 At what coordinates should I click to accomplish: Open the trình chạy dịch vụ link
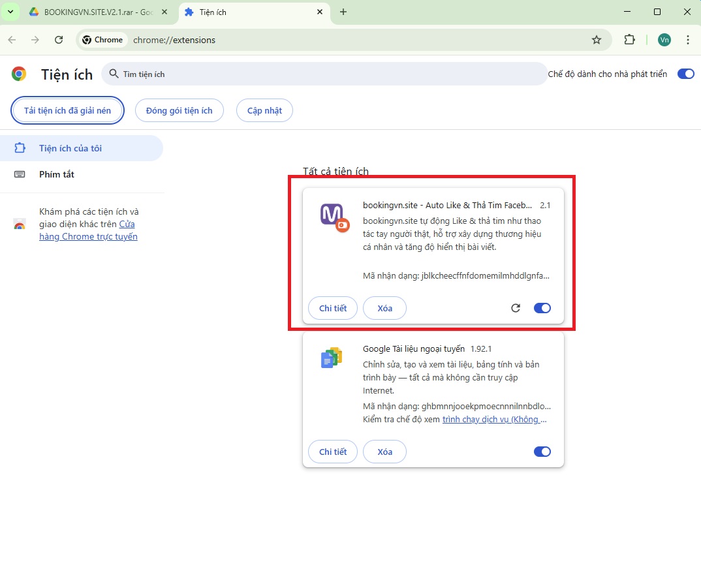pyautogui.click(x=495, y=420)
